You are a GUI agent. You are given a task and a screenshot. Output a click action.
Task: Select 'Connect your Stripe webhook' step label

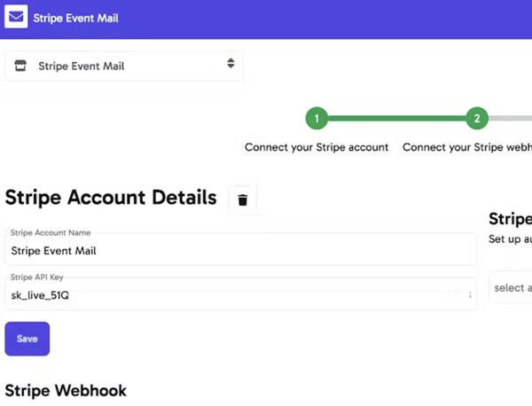pos(466,147)
